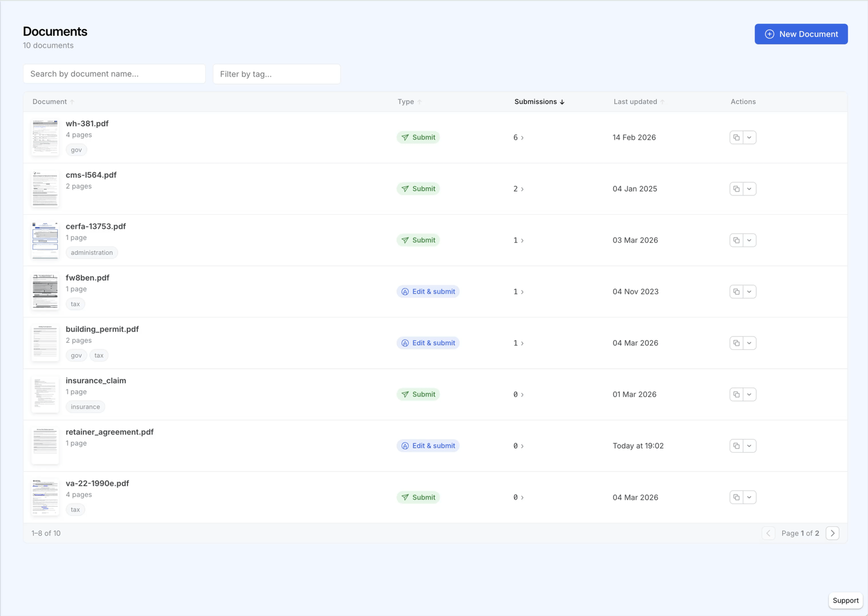Click the copy icon for va-22-1990e.pdf

click(736, 498)
